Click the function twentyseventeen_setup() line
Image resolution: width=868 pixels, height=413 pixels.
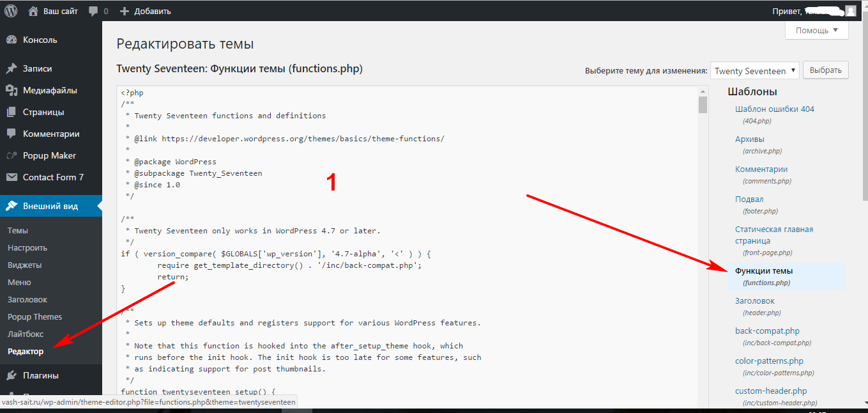point(198,392)
